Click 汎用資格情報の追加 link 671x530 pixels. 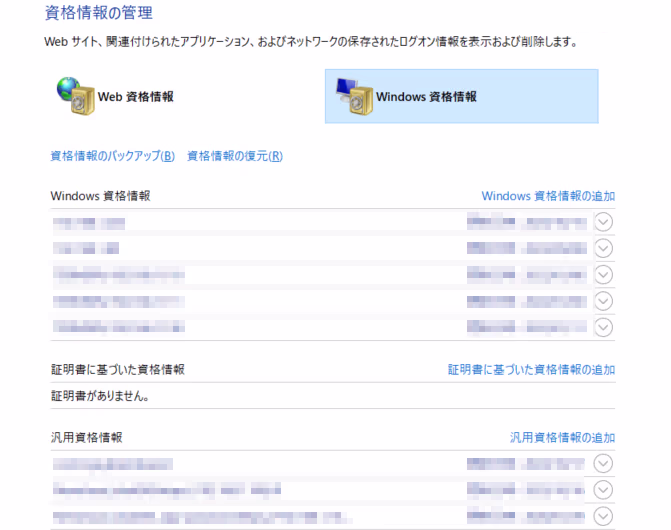click(562, 438)
